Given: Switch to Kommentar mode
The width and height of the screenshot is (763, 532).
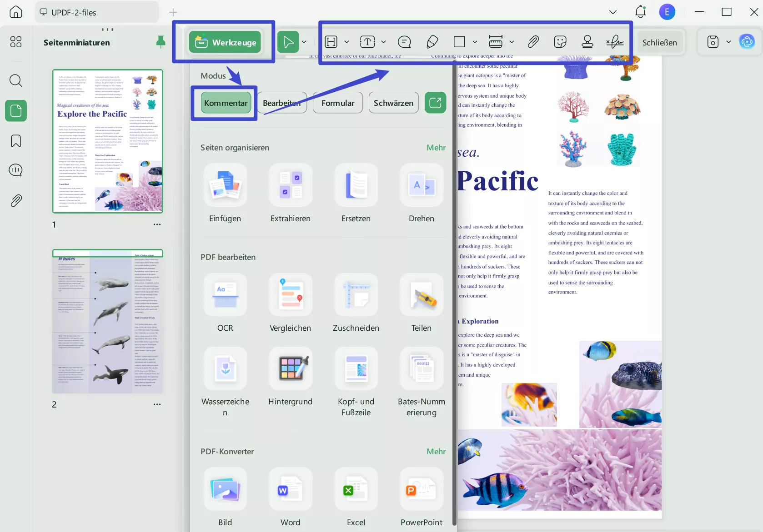Looking at the screenshot, I should click(x=226, y=103).
